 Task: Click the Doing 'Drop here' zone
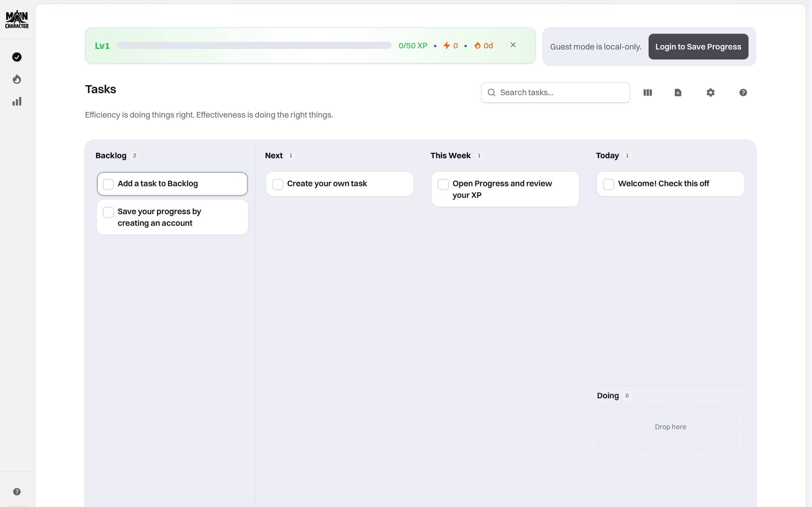(671, 427)
